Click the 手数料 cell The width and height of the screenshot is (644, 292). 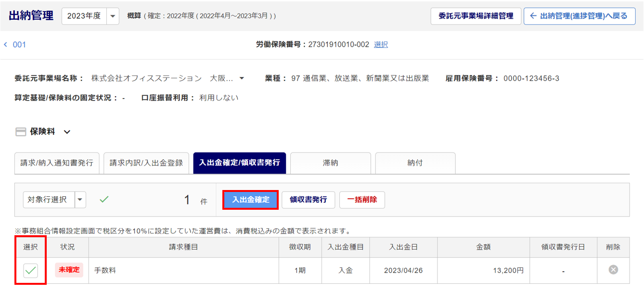(183, 270)
